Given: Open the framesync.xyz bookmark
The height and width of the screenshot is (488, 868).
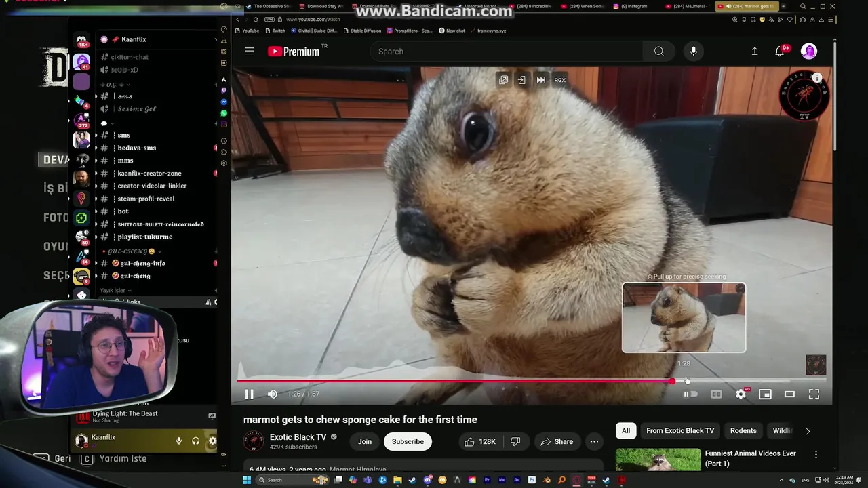Looking at the screenshot, I should pyautogui.click(x=487, y=30).
